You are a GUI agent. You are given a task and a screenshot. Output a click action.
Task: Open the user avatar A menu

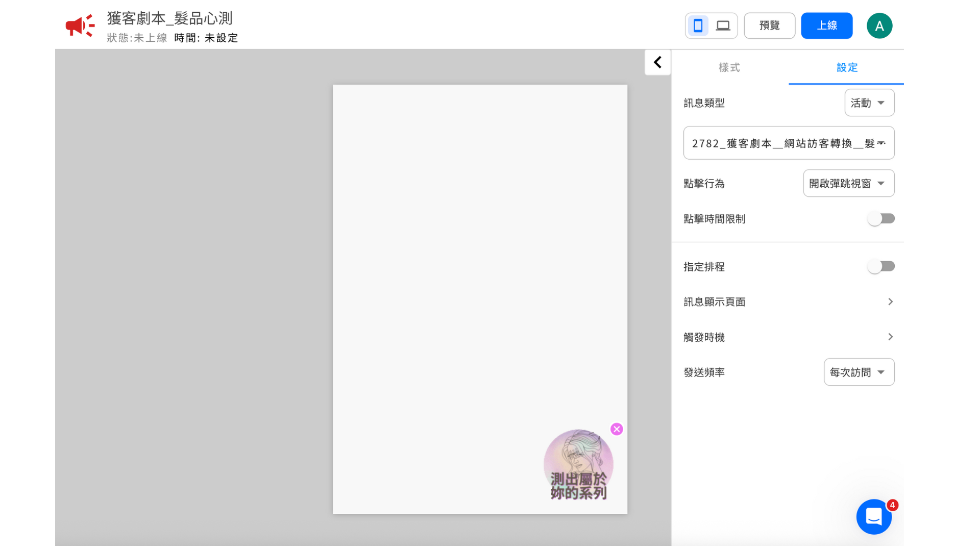click(879, 26)
